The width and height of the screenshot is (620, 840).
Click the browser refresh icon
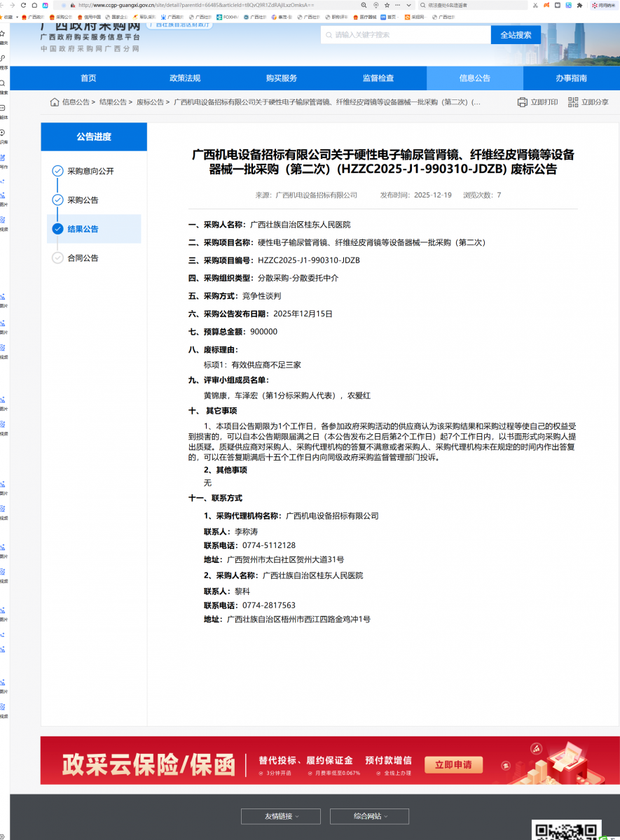point(25,5)
